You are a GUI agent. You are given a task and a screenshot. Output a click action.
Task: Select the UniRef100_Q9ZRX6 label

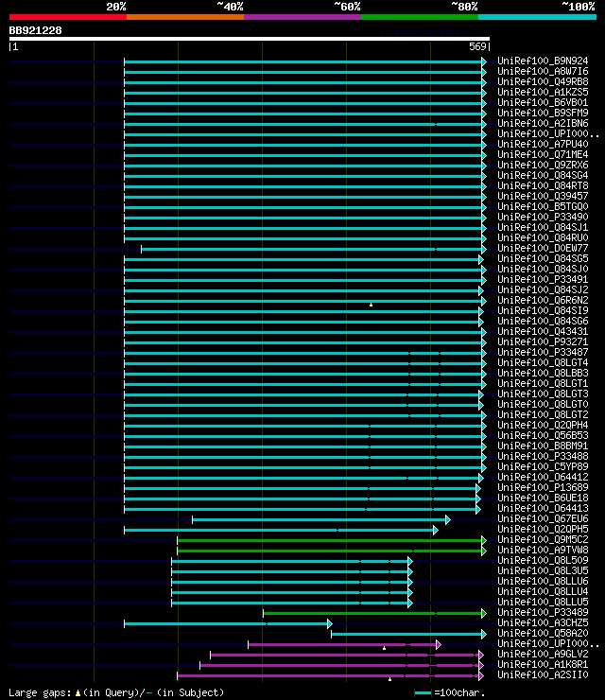pos(543,165)
